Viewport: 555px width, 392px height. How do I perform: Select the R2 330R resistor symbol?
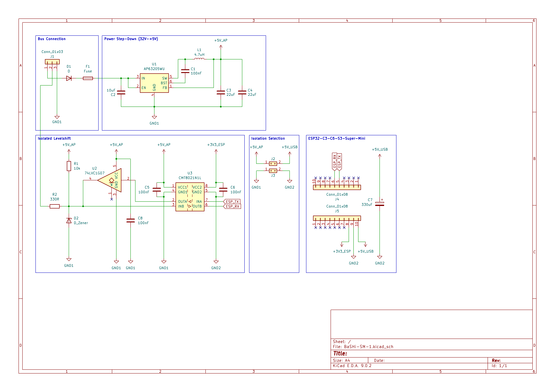click(x=55, y=206)
